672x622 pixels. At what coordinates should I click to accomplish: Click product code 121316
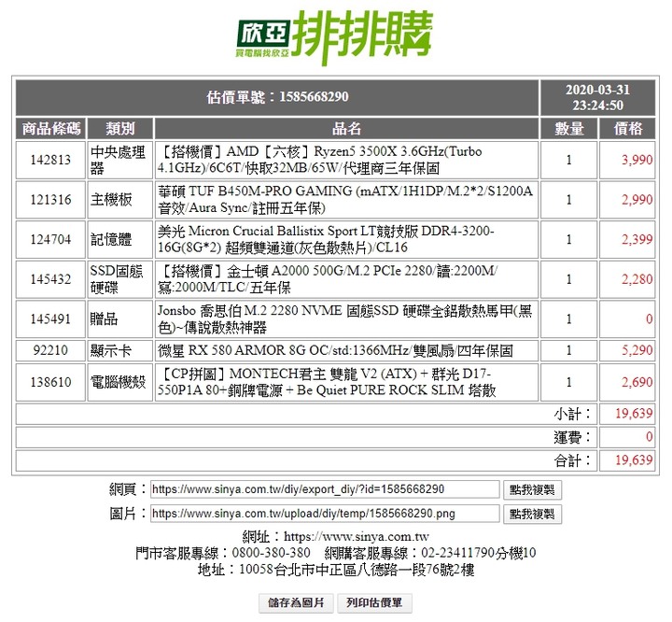(50, 200)
